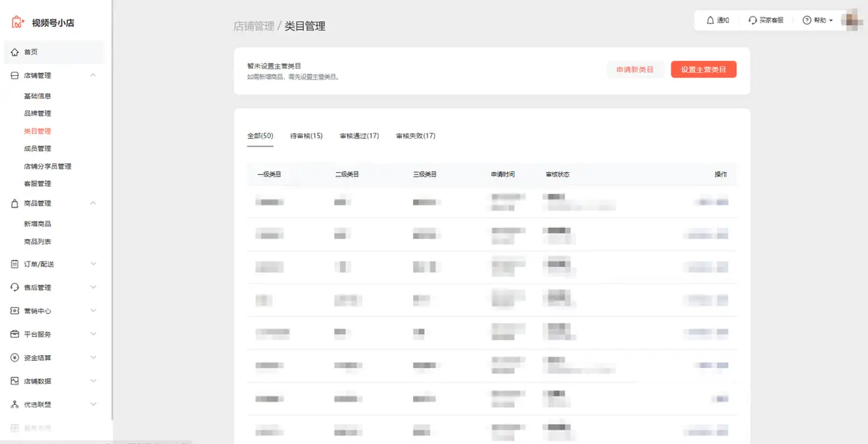Viewport: 868px width, 444px height.
Task: Open 成员管理 in the sidebar
Action: 38,149
